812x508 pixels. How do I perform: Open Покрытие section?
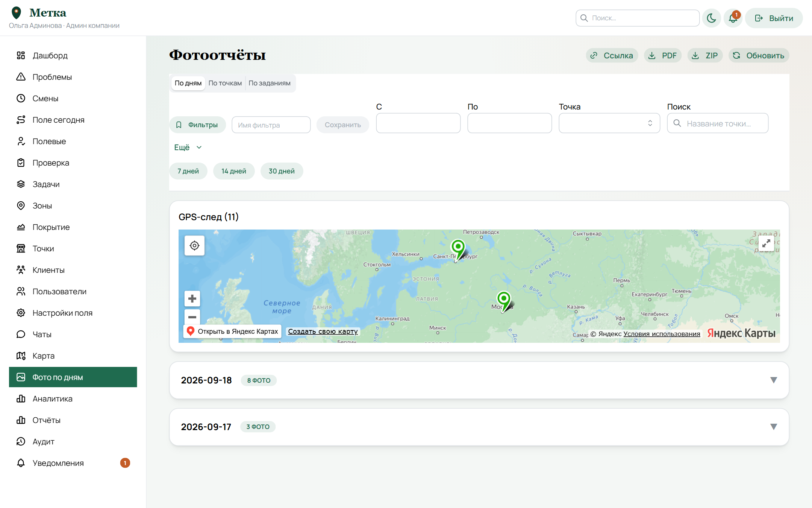point(73,227)
